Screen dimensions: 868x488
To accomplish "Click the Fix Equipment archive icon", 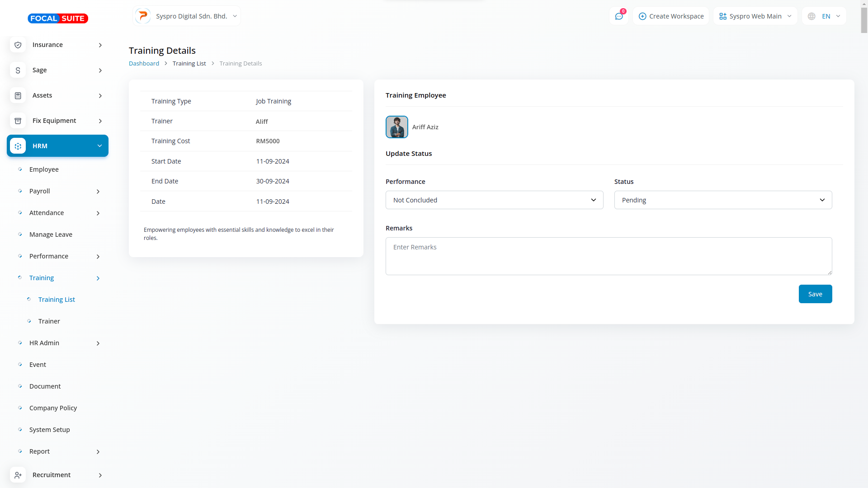I will [18, 121].
